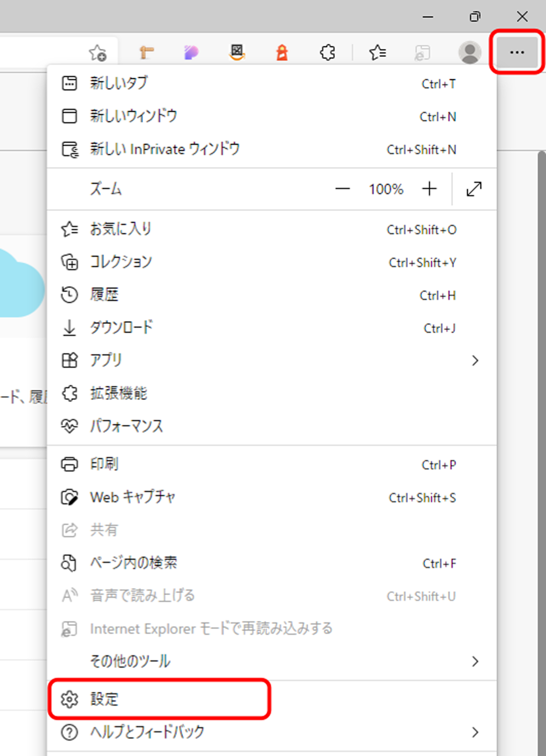Screen dimensions: 546x756
Task: Decrease zoom with minus button
Action: (x=342, y=189)
